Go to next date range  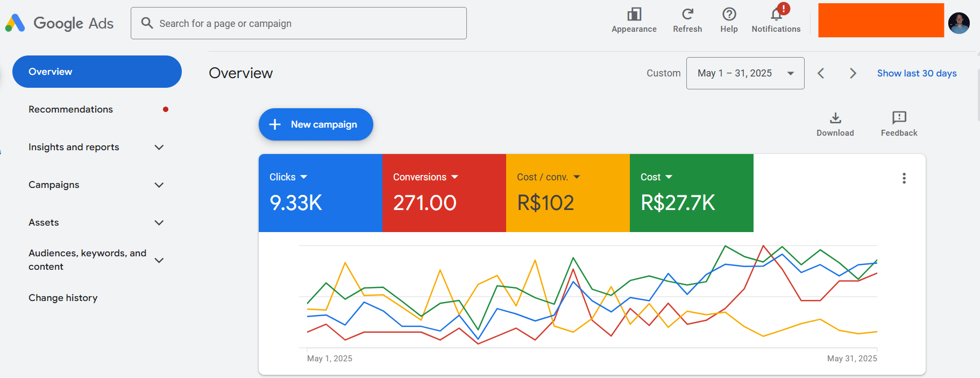tap(853, 73)
